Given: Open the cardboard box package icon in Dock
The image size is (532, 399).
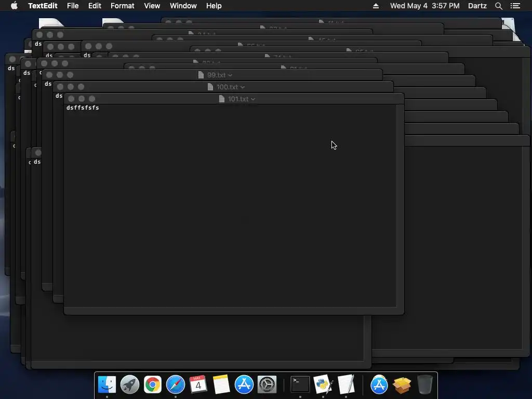Looking at the screenshot, I should (x=402, y=384).
